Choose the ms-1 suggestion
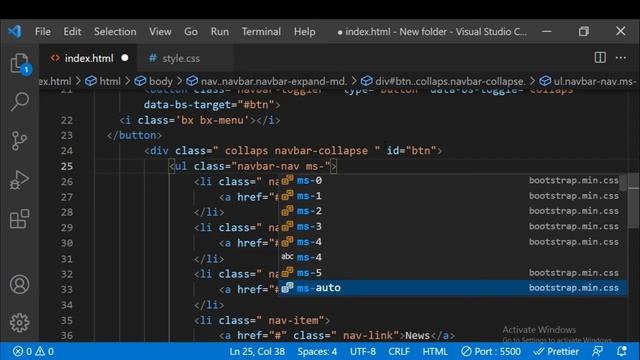The height and width of the screenshot is (360, 640). click(x=452, y=196)
